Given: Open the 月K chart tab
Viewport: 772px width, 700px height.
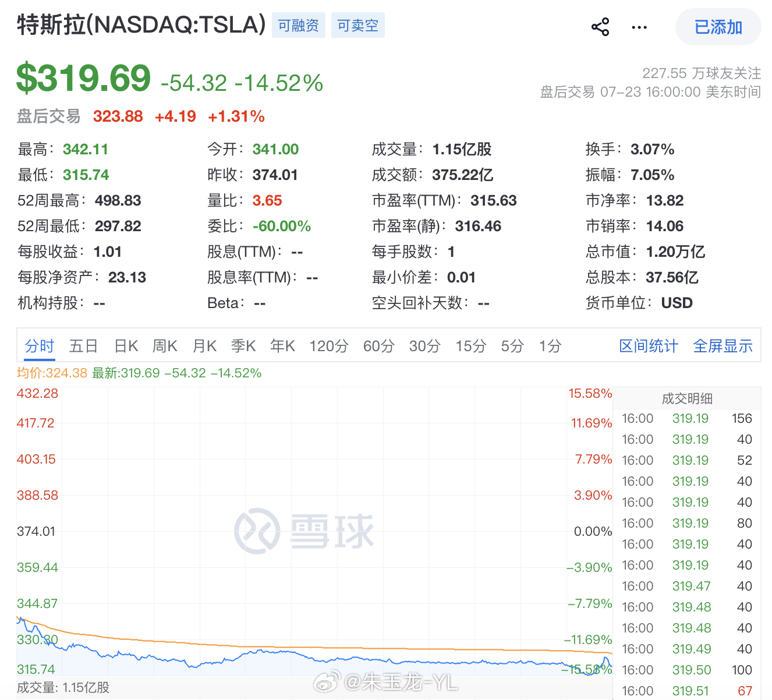Looking at the screenshot, I should click(204, 346).
